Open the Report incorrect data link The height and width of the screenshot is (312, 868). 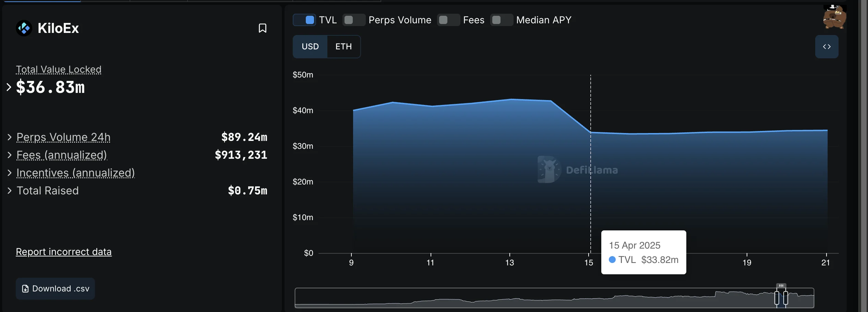pos(64,252)
